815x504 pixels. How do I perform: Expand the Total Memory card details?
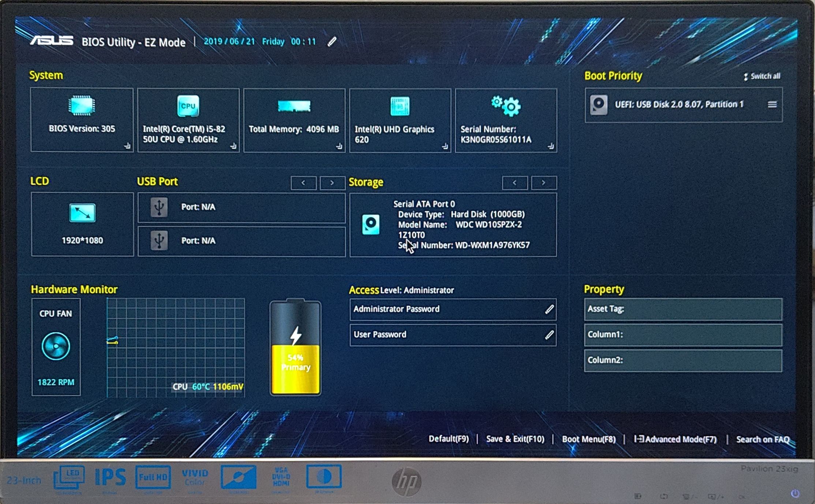pyautogui.click(x=339, y=146)
